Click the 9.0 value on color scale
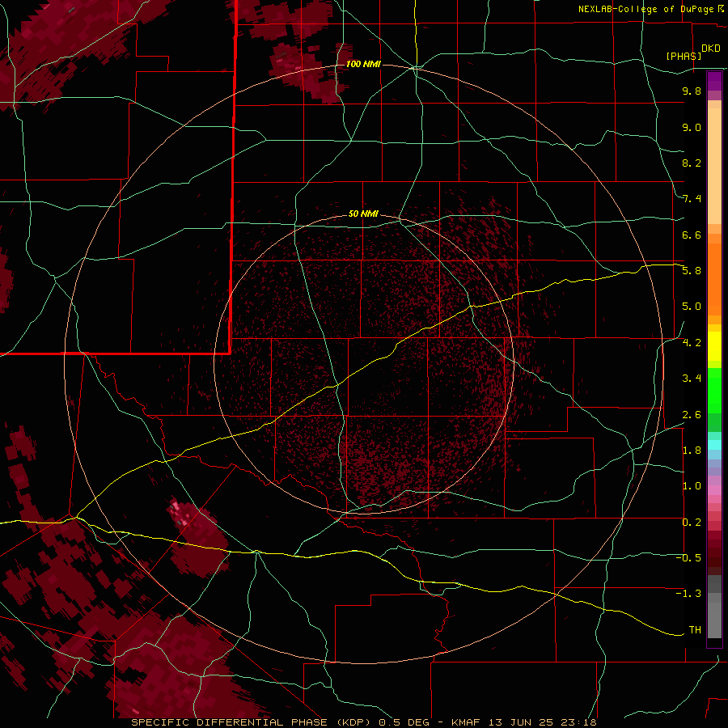Image resolution: width=728 pixels, height=728 pixels. [692, 127]
